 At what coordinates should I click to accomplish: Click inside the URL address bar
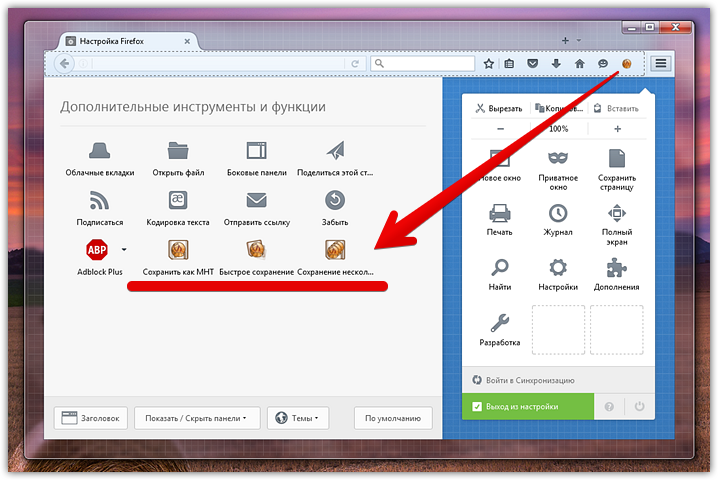(218, 64)
